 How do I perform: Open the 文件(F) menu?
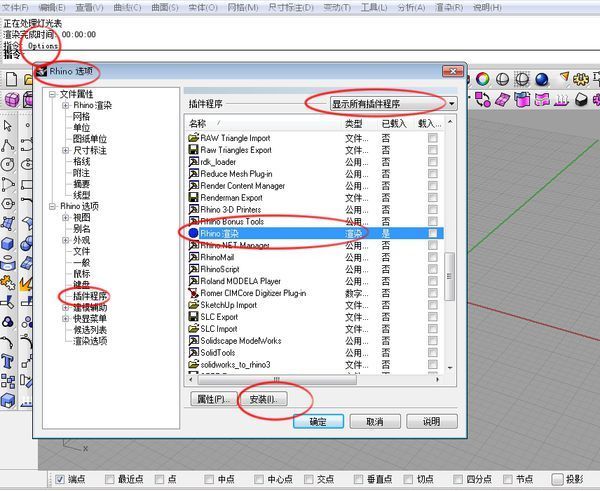click(15, 7)
